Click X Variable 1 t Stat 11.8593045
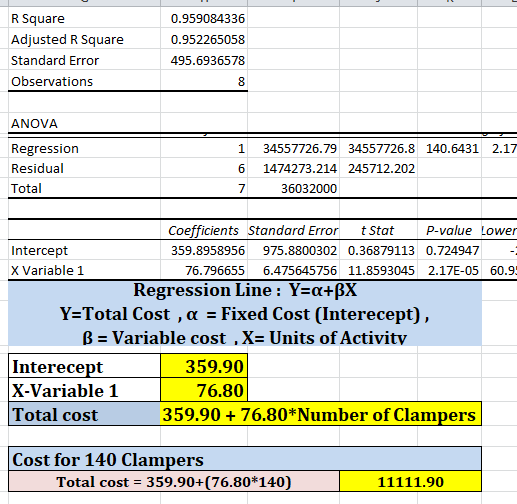 point(381,271)
